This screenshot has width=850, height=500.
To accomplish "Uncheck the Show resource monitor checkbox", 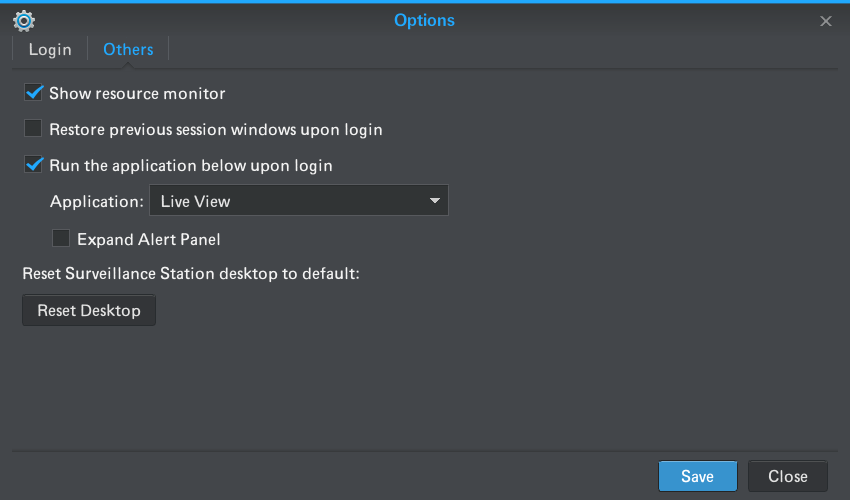I will pos(33,93).
